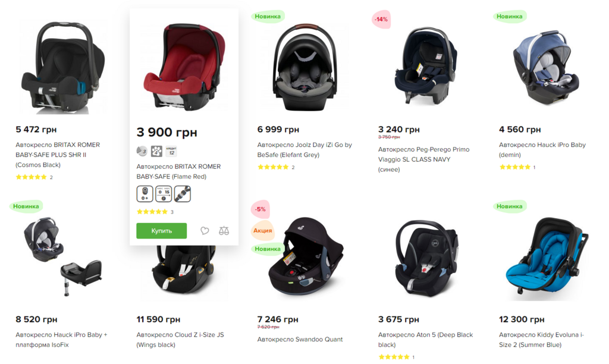Click star rating of Aton 5 seat
Viewport: 609px width, 364px height.
point(394,357)
